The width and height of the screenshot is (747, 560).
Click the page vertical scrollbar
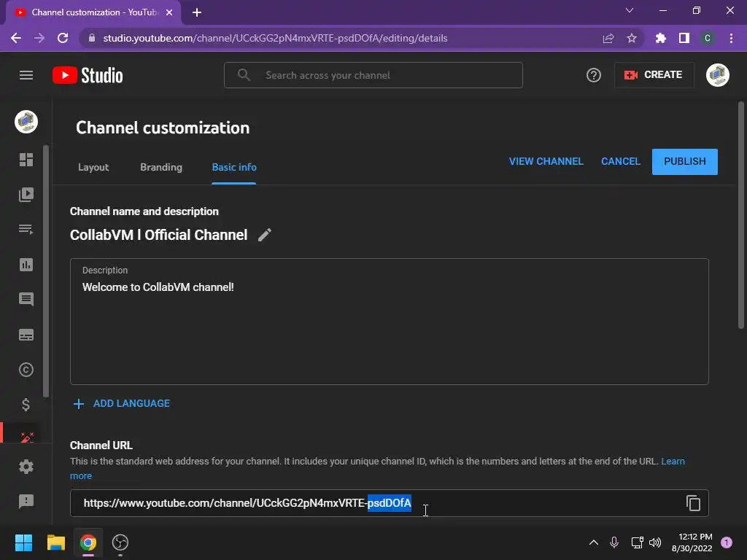pos(741,215)
